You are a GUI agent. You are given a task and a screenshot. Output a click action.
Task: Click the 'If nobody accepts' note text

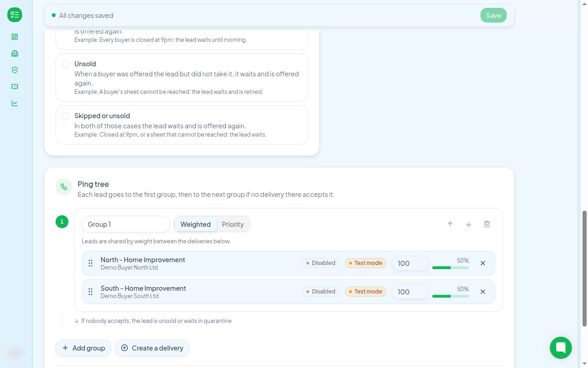point(156,321)
